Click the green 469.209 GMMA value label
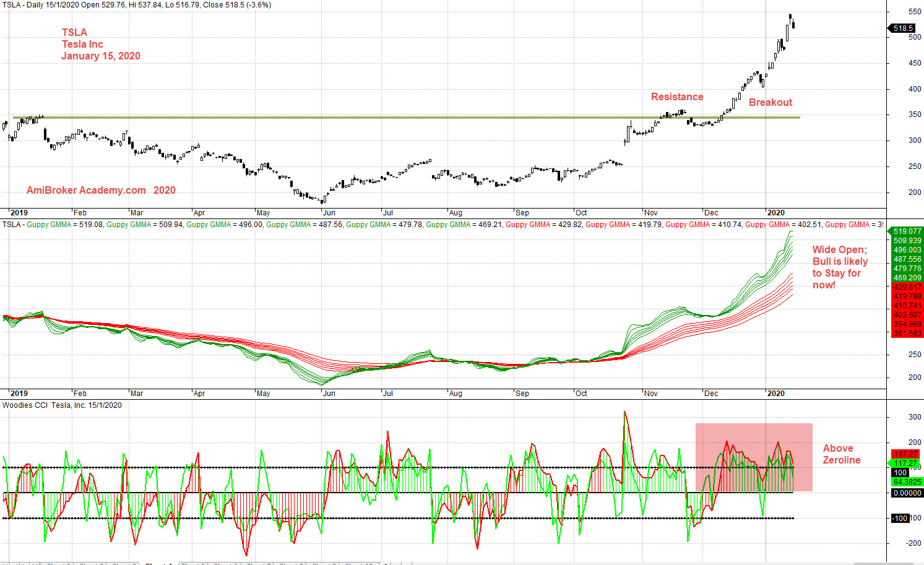Screen dimensions: 924x565 (907, 278)
